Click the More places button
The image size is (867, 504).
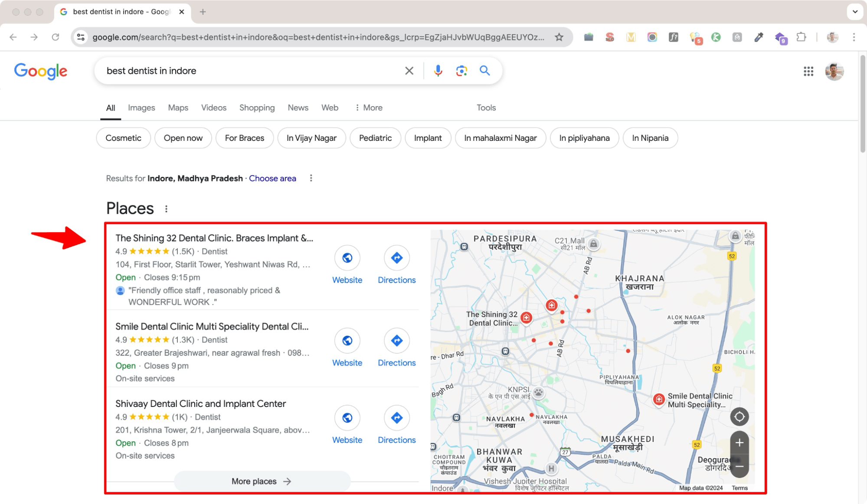[262, 481]
